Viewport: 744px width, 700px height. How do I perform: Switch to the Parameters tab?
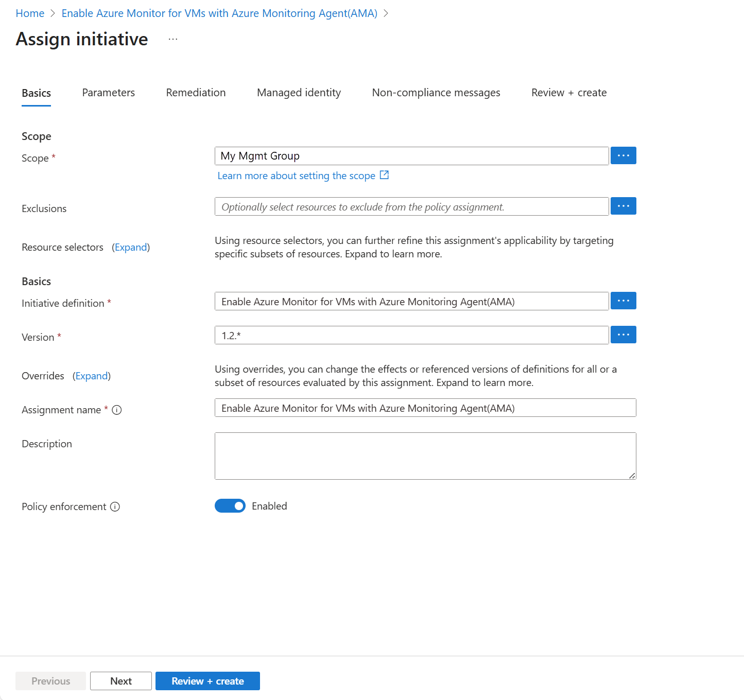click(x=108, y=93)
